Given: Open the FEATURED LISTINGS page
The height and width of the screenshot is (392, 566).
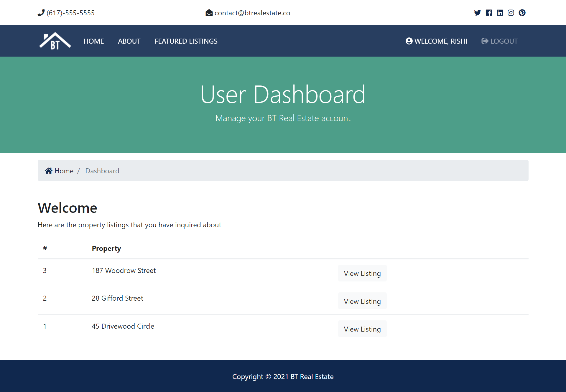Looking at the screenshot, I should pos(186,41).
